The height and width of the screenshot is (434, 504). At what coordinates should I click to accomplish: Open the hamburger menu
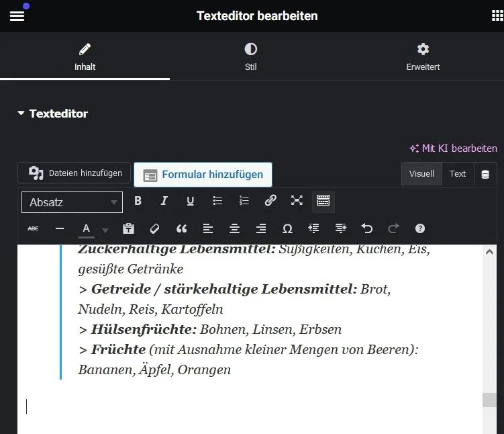17,15
